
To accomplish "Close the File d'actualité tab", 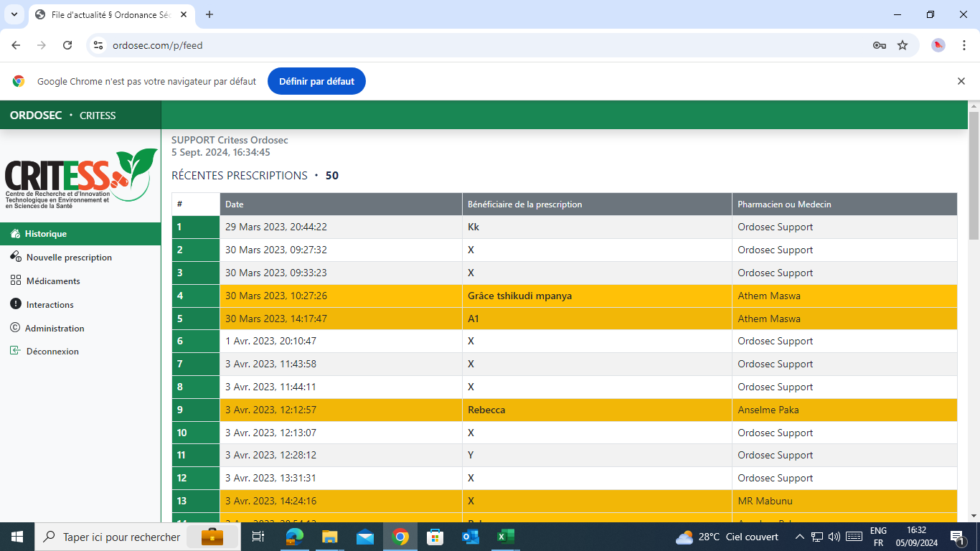I will 184,14.
